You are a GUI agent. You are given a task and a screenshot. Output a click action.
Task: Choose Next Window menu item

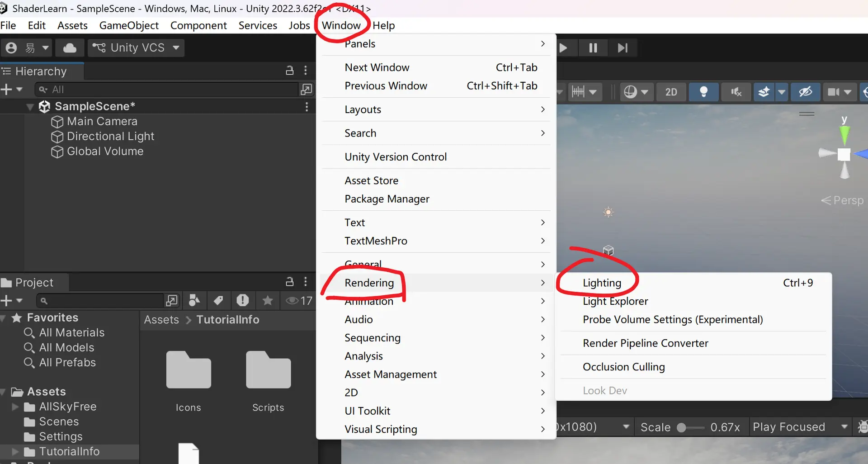(436, 67)
